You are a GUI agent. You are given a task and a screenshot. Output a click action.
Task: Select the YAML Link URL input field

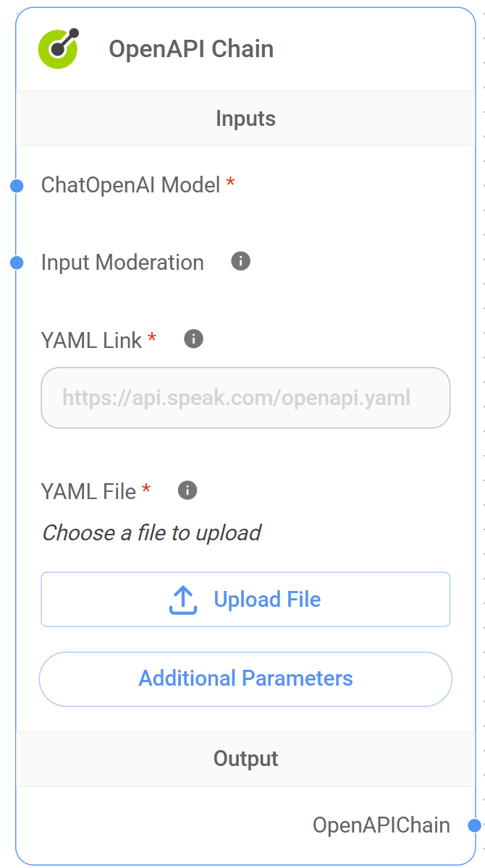coord(245,398)
